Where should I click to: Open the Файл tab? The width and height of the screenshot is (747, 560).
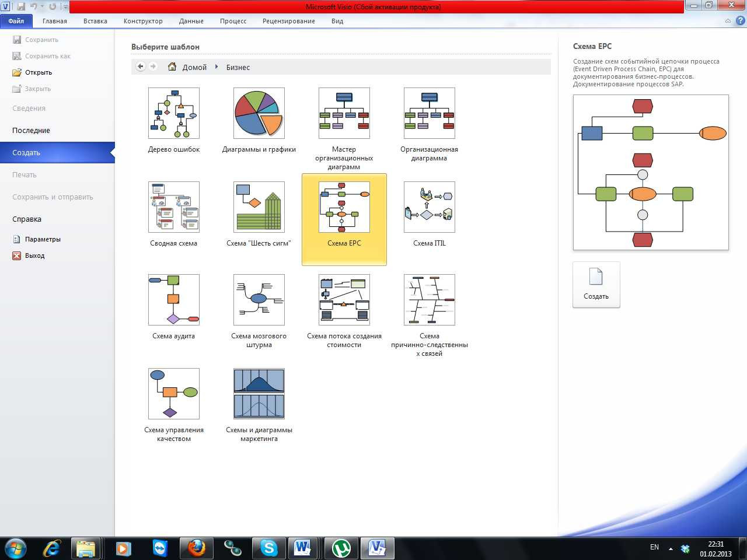16,21
